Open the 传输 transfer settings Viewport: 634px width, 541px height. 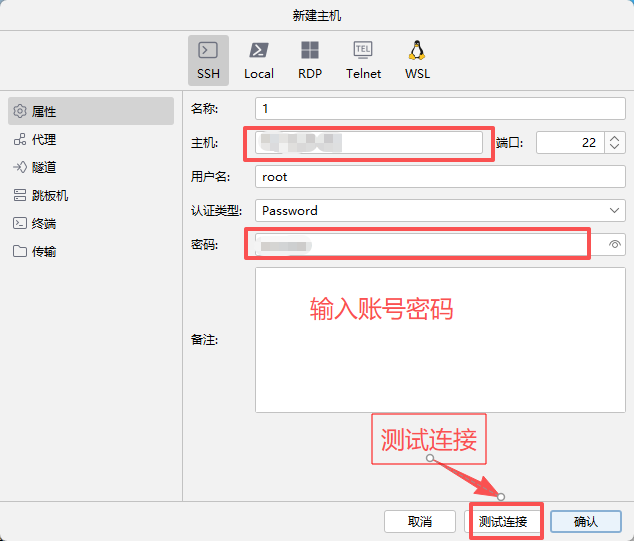pos(91,251)
